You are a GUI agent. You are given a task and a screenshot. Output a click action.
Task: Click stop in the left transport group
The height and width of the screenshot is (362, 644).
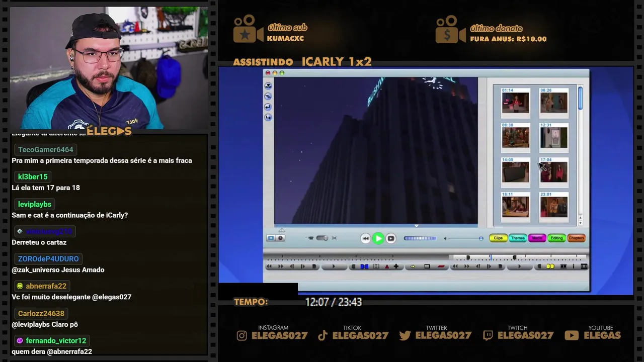coord(314,266)
